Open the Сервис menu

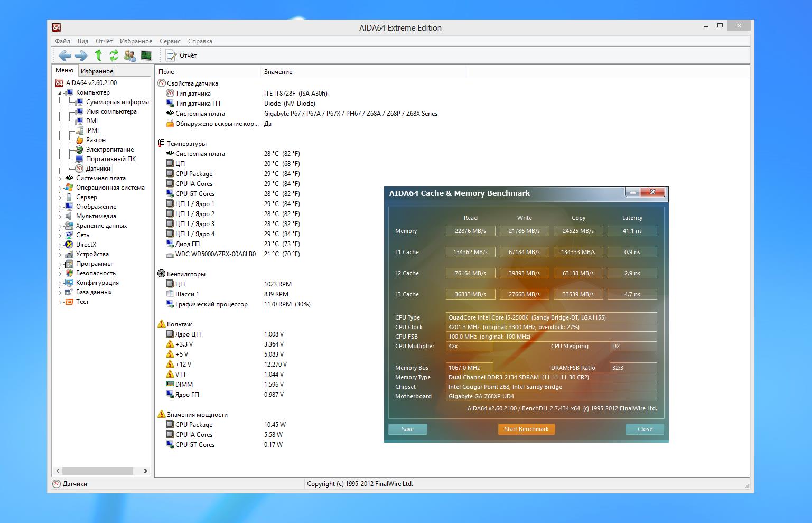pos(170,41)
